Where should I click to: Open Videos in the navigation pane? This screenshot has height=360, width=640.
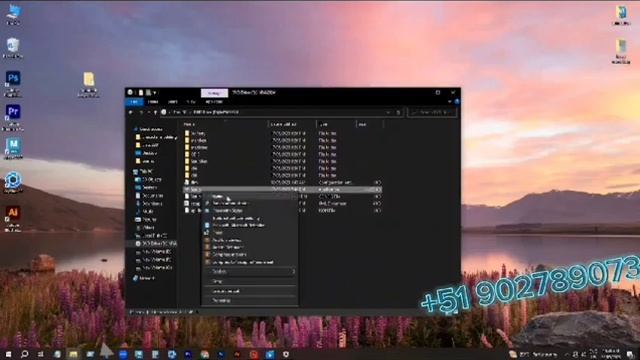point(144,228)
